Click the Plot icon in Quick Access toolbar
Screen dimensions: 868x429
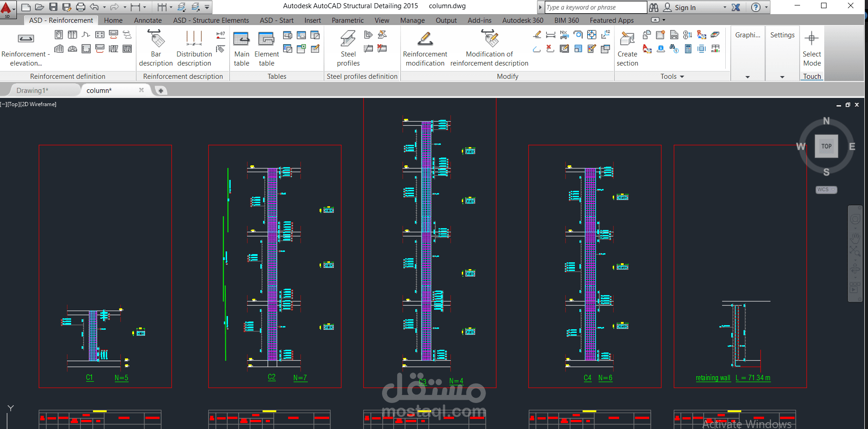point(80,6)
